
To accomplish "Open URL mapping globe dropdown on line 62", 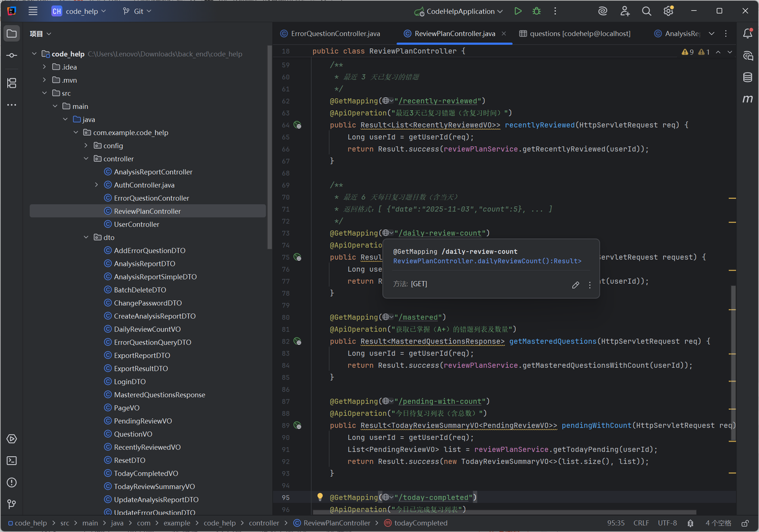I will pos(388,101).
